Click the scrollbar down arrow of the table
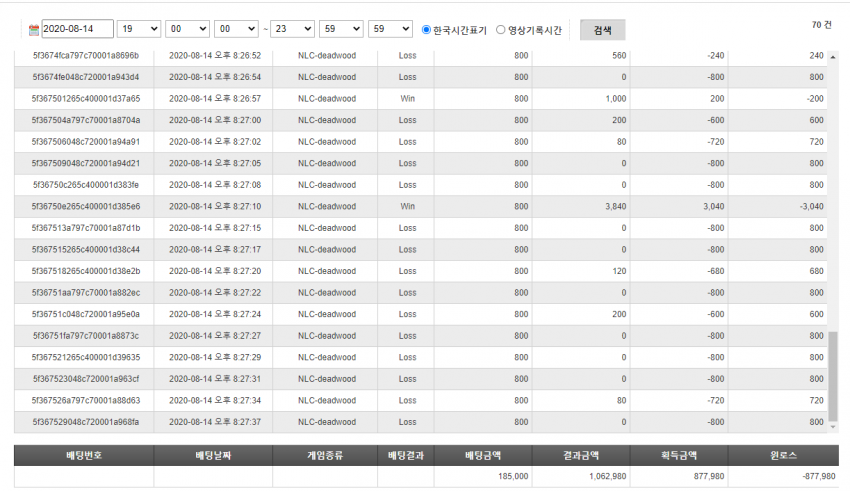 coord(833,428)
